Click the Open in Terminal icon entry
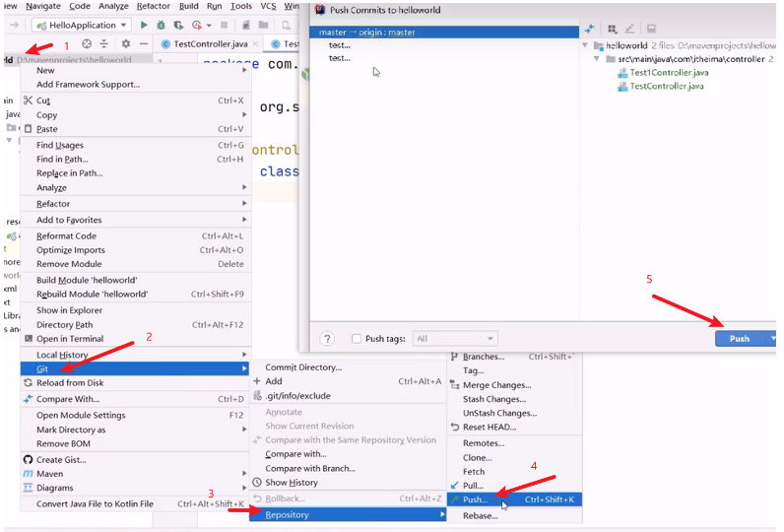This screenshot has height=532, width=784. click(x=29, y=339)
